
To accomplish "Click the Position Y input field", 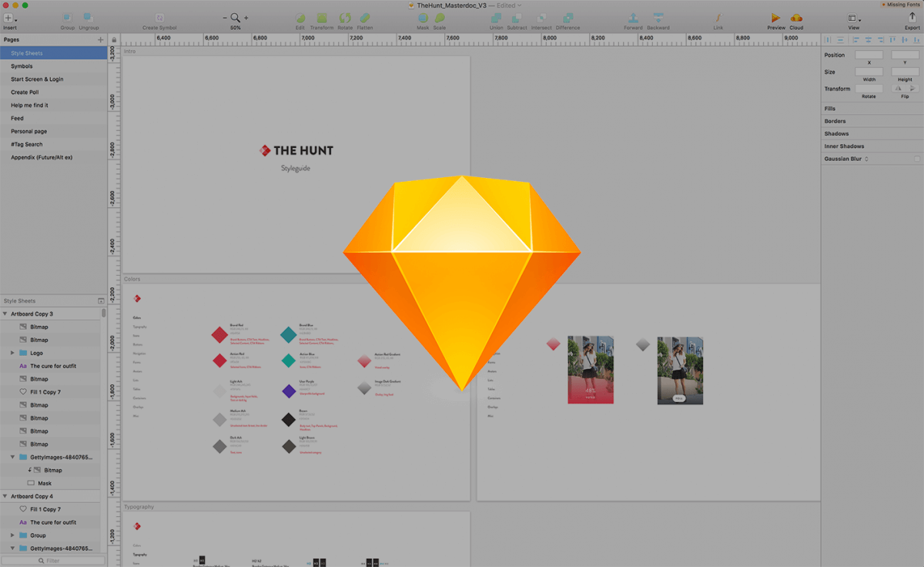I will tap(905, 55).
